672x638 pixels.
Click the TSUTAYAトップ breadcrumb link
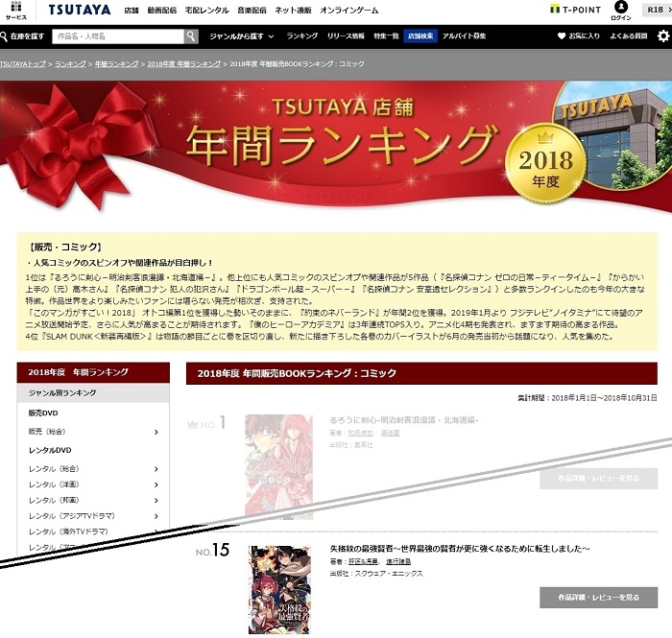click(23, 63)
